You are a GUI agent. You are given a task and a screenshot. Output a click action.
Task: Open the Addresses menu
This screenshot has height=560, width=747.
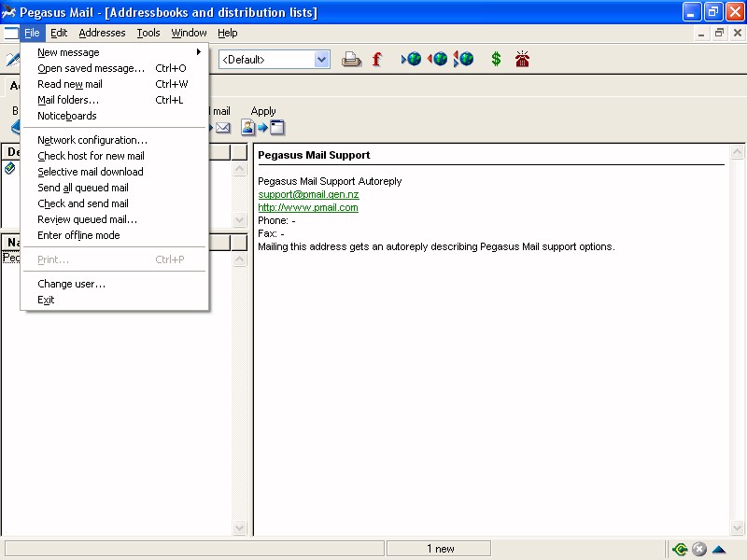[102, 33]
